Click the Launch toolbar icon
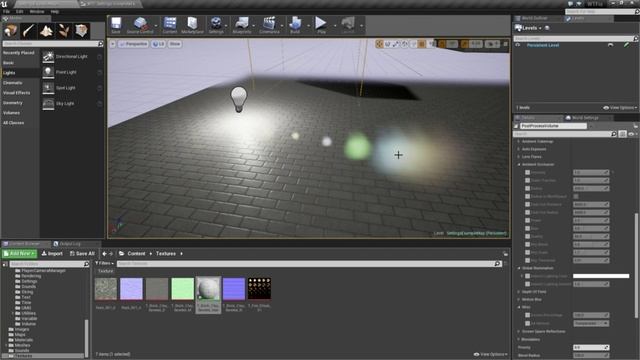This screenshot has width=640, height=360. click(x=348, y=25)
